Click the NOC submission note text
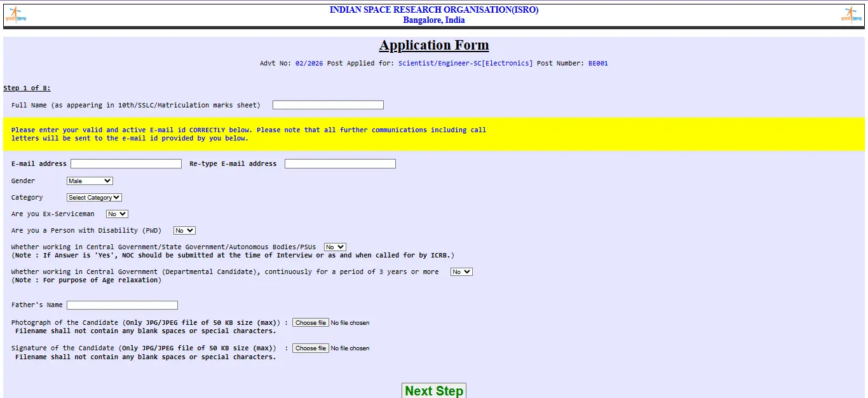 pos(233,256)
